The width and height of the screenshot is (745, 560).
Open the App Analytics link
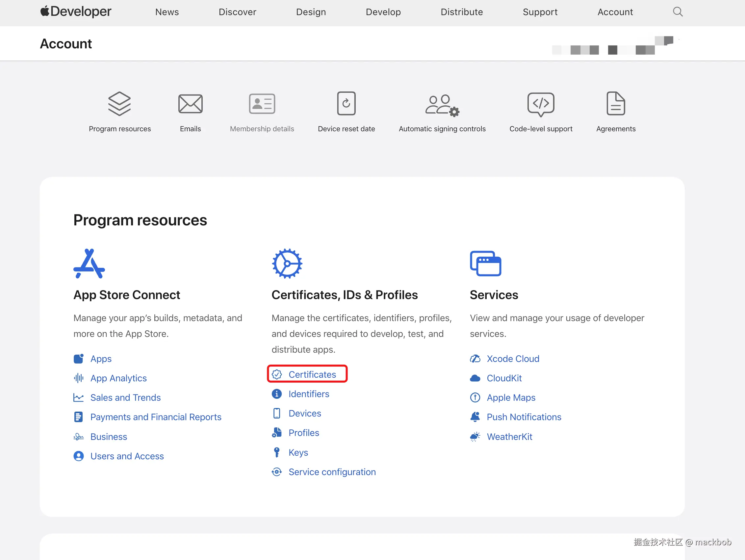(118, 378)
